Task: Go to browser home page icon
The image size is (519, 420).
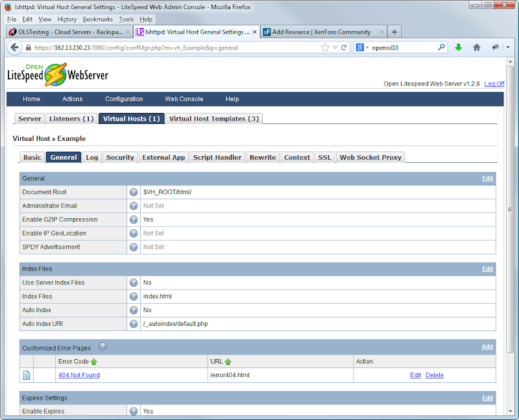Action: tap(477, 47)
